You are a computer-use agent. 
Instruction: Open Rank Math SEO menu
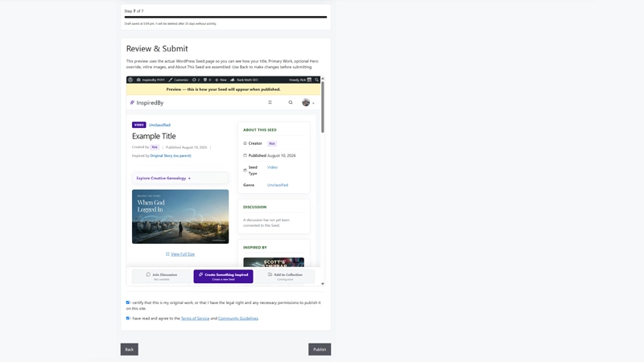pos(244,80)
